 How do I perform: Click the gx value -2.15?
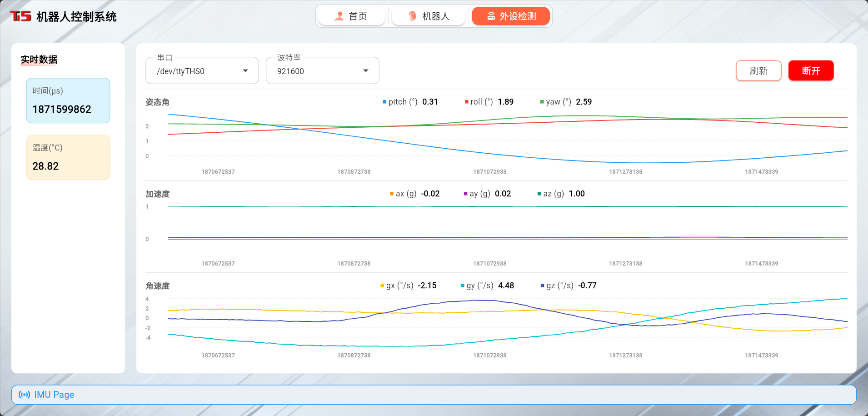point(427,286)
